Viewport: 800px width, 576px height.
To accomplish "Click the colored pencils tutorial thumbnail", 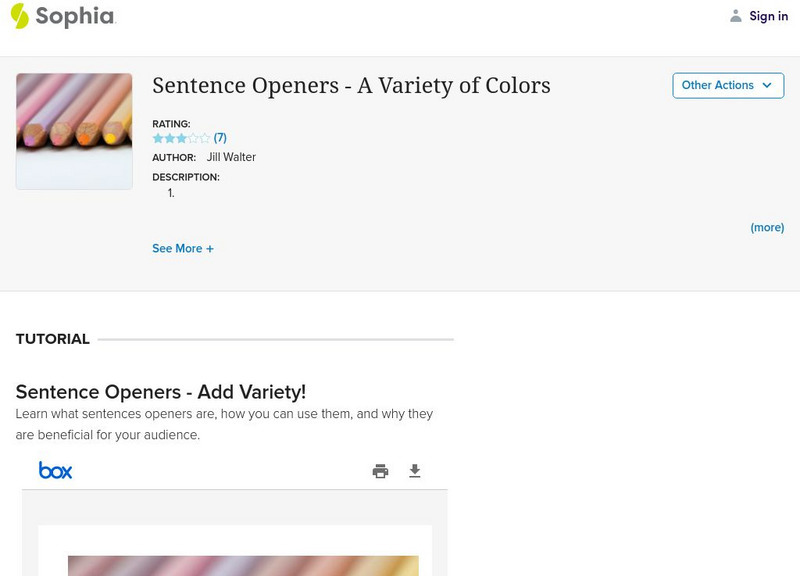I will [x=74, y=131].
